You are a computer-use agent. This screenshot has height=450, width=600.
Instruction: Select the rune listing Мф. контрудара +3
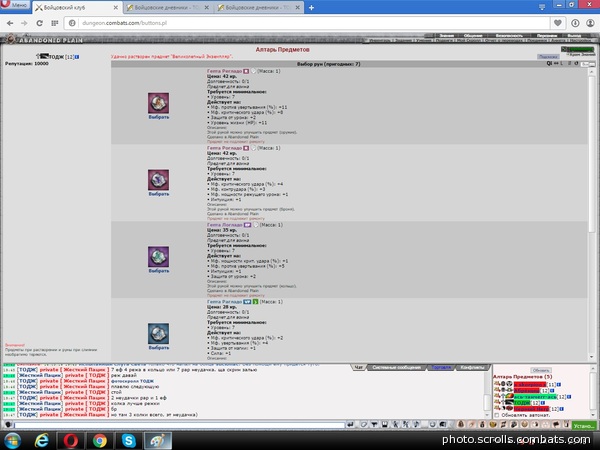tap(158, 194)
